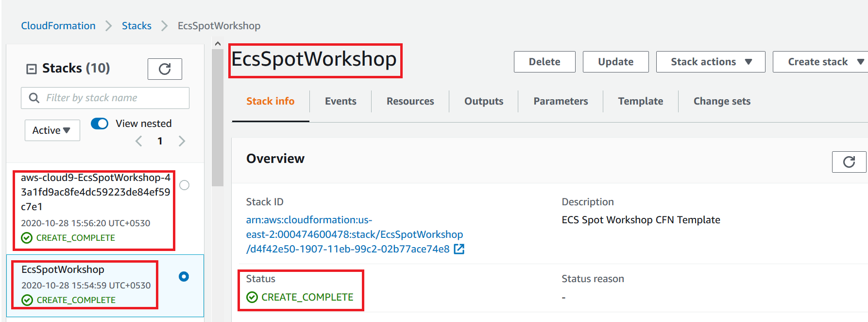Refresh the Overview panel
This screenshot has height=322, width=868.
(x=849, y=162)
